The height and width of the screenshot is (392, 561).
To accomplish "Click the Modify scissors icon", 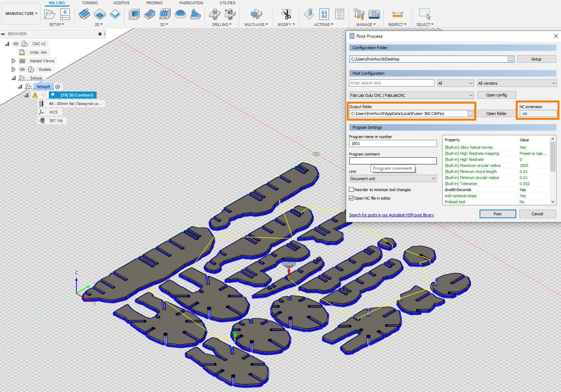I will pyautogui.click(x=286, y=14).
